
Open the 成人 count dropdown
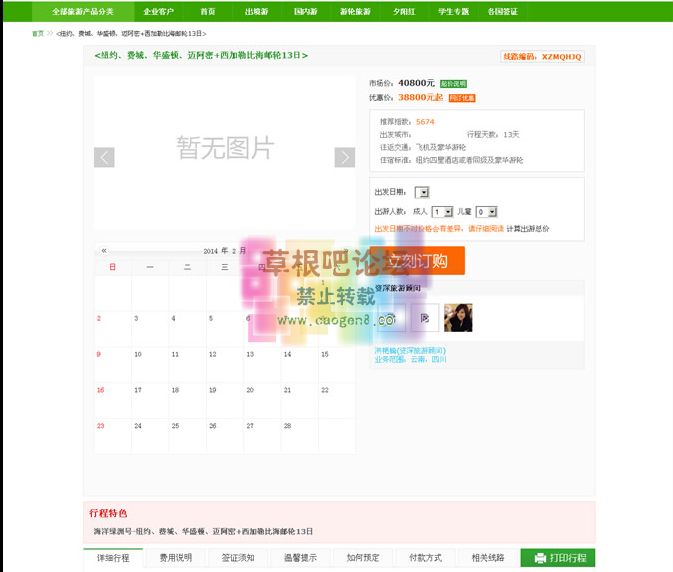tap(442, 212)
